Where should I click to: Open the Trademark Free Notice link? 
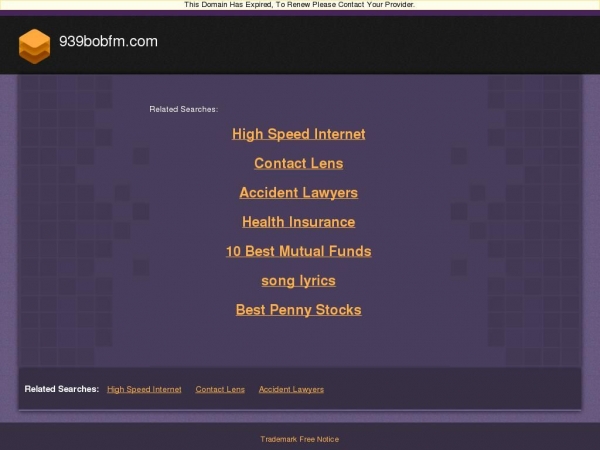300,439
